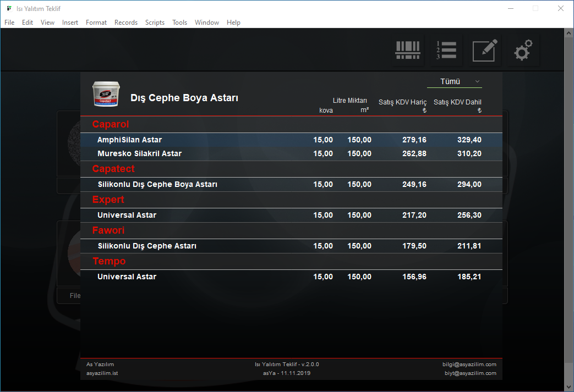Viewport: 574px width, 392px height.
Task: Click the price 211,81 value
Action: [469, 246]
